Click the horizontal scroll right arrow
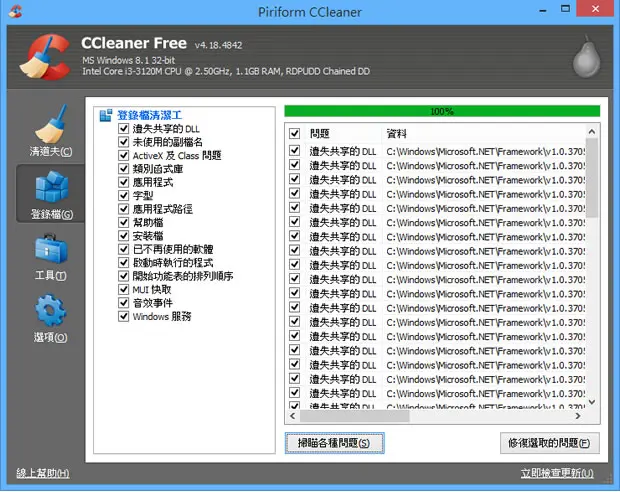The width and height of the screenshot is (620, 492). click(x=578, y=416)
